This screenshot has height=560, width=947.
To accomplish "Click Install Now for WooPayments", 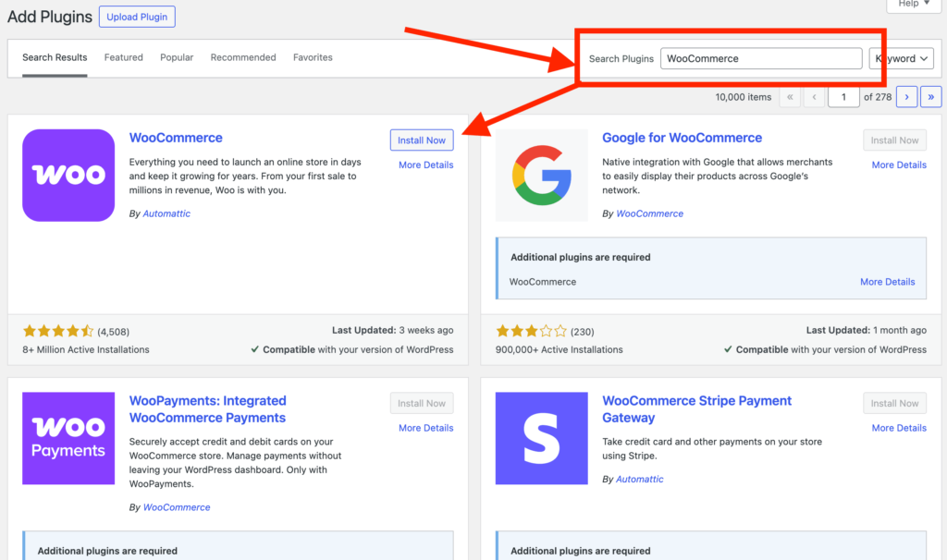I will pos(422,403).
